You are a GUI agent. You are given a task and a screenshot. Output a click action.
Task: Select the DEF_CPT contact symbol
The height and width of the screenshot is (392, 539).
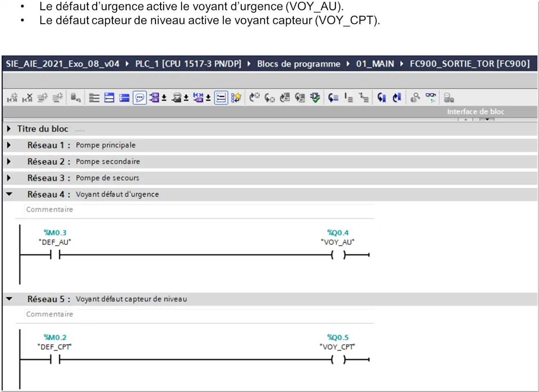click(x=55, y=359)
